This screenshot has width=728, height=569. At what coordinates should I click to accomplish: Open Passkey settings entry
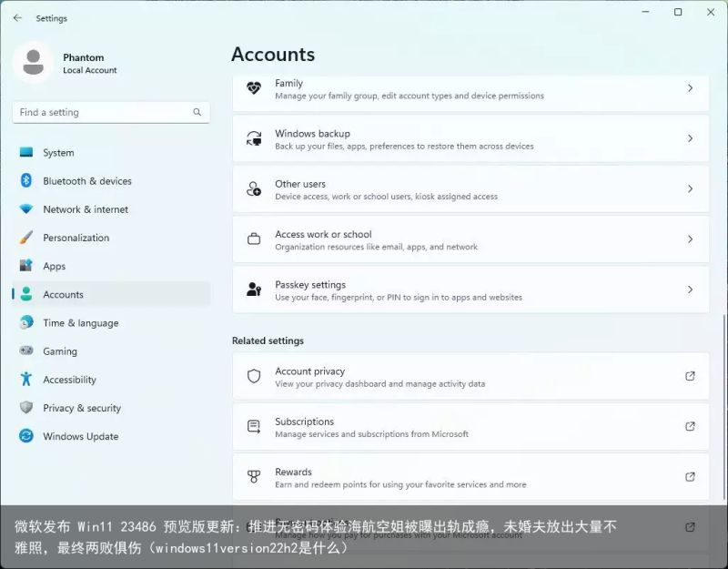470,290
